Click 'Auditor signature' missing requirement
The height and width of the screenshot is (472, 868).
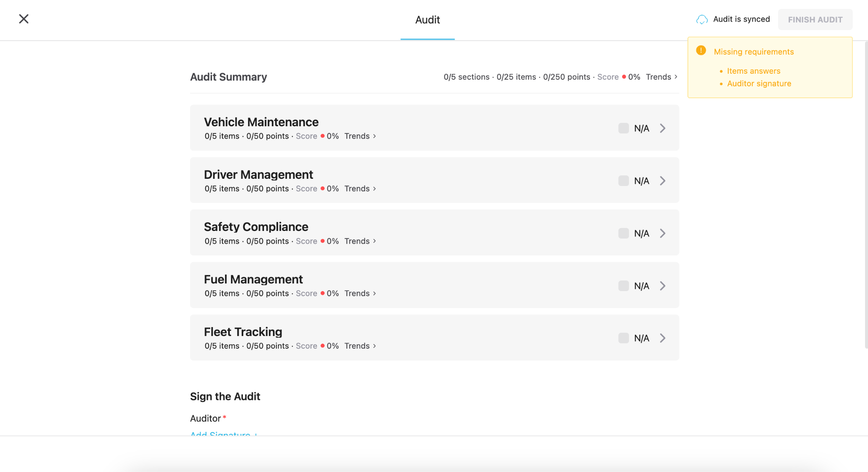pos(759,83)
